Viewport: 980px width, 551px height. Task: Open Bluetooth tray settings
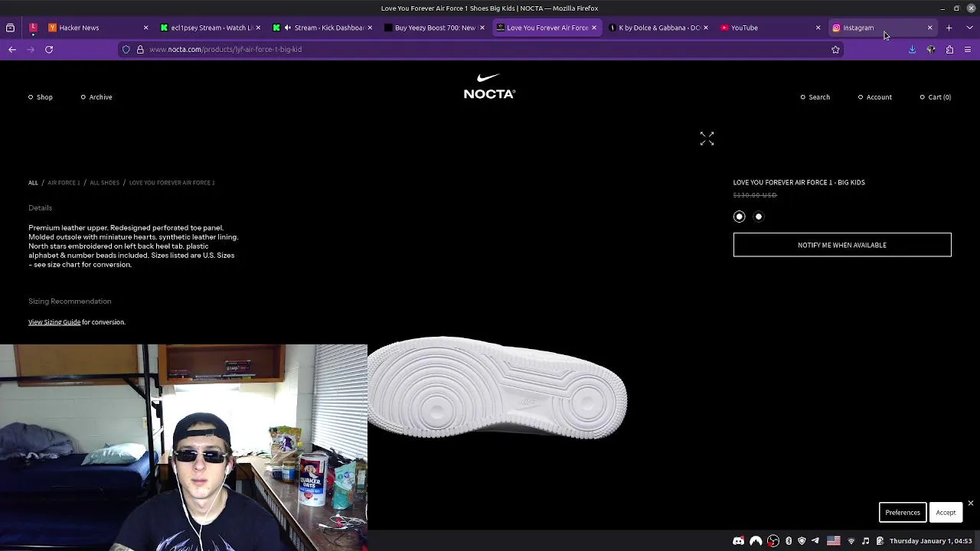pos(789,541)
